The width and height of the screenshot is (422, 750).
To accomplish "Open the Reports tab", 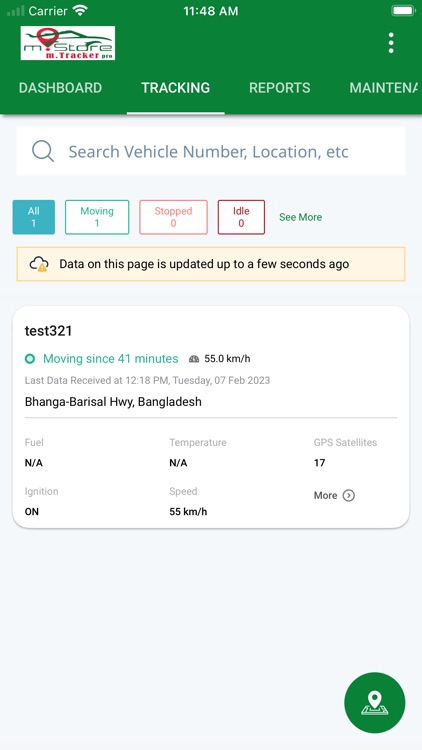I will 279,88.
